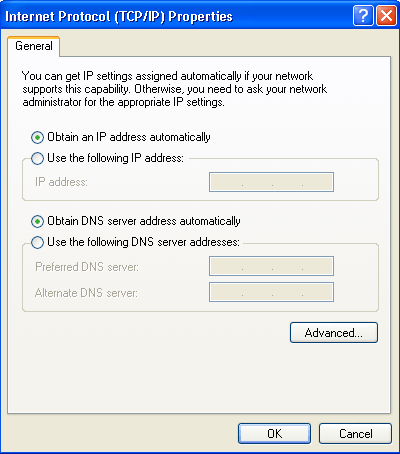
Task: Confirm with the OK button
Action: point(274,434)
